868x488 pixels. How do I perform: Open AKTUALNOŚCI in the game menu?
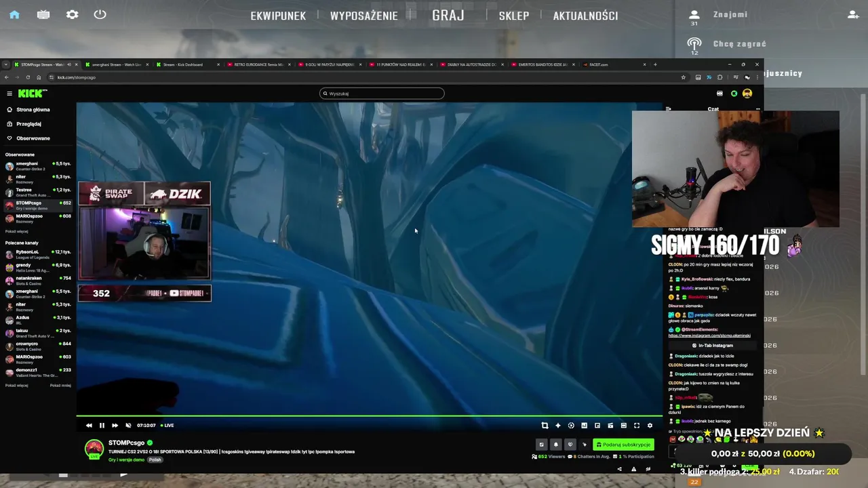(585, 16)
